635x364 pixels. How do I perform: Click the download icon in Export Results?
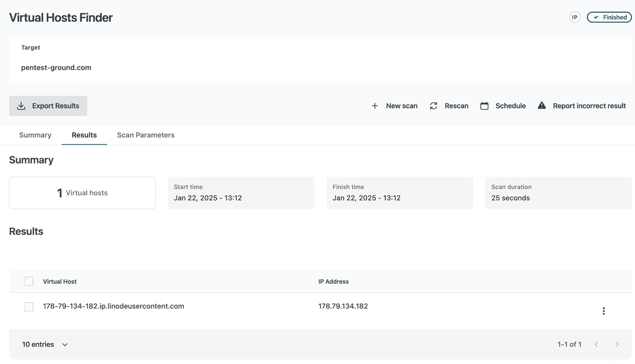pyautogui.click(x=21, y=106)
